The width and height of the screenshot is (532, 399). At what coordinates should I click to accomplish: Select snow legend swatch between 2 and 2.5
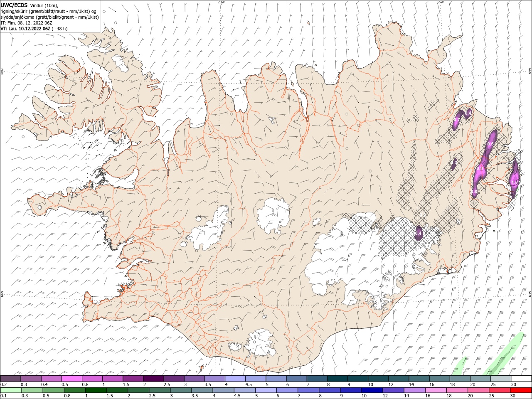tap(153, 378)
